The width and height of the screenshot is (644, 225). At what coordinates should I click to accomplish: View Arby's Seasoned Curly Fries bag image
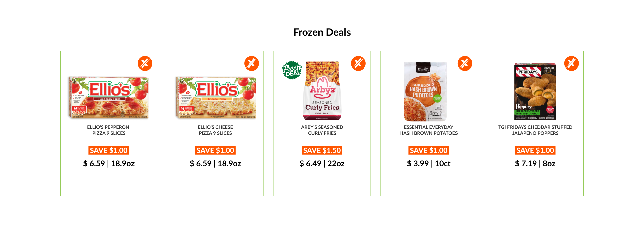(x=322, y=91)
